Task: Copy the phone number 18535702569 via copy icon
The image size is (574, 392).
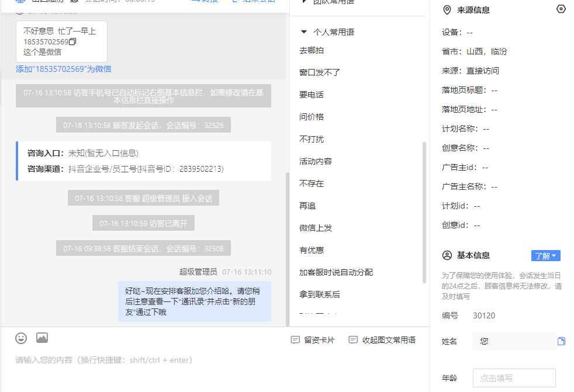Action: tap(72, 41)
